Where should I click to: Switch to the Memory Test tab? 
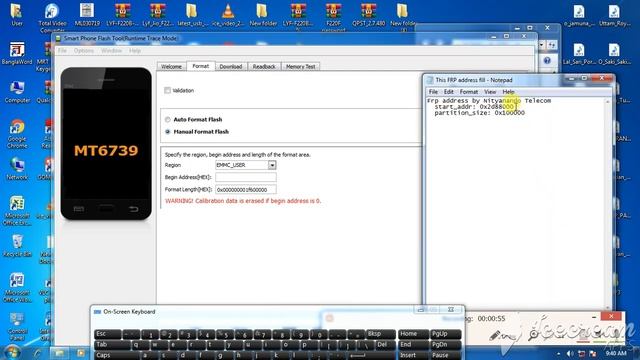click(x=300, y=66)
